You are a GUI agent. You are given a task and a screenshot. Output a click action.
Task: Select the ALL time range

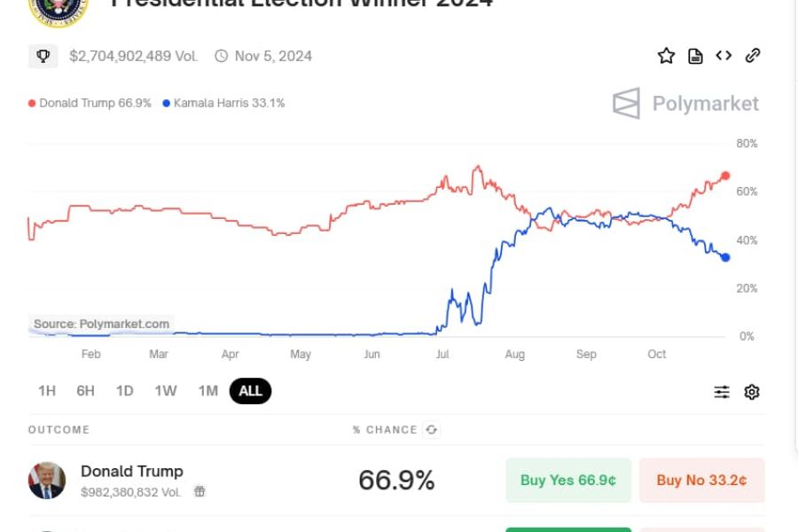coord(250,391)
